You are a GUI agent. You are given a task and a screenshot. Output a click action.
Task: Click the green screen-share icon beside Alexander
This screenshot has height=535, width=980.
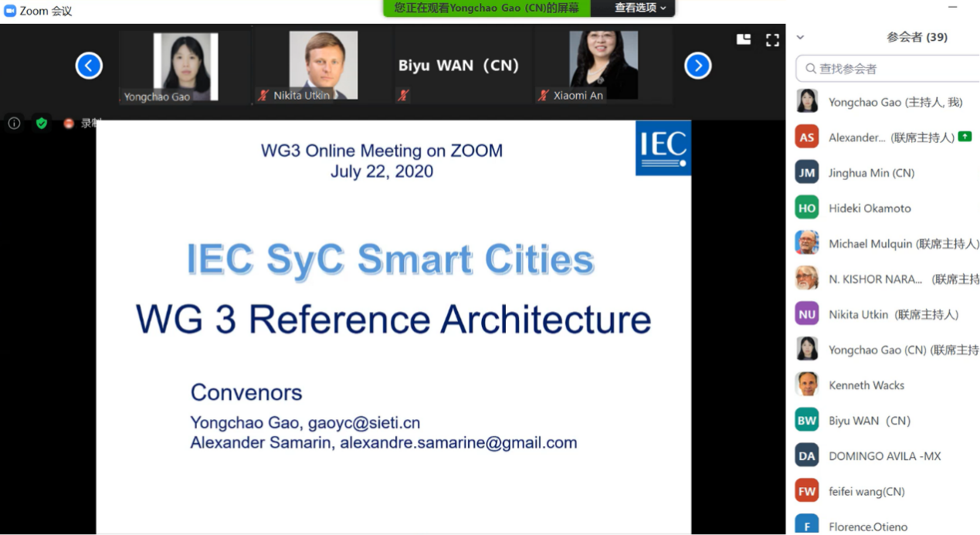pos(965,137)
